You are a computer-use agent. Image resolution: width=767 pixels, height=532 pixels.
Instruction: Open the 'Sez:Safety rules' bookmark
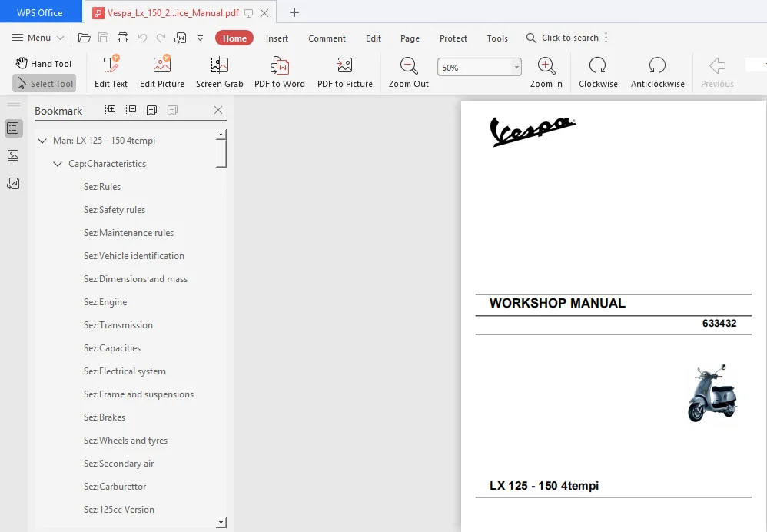pos(115,209)
